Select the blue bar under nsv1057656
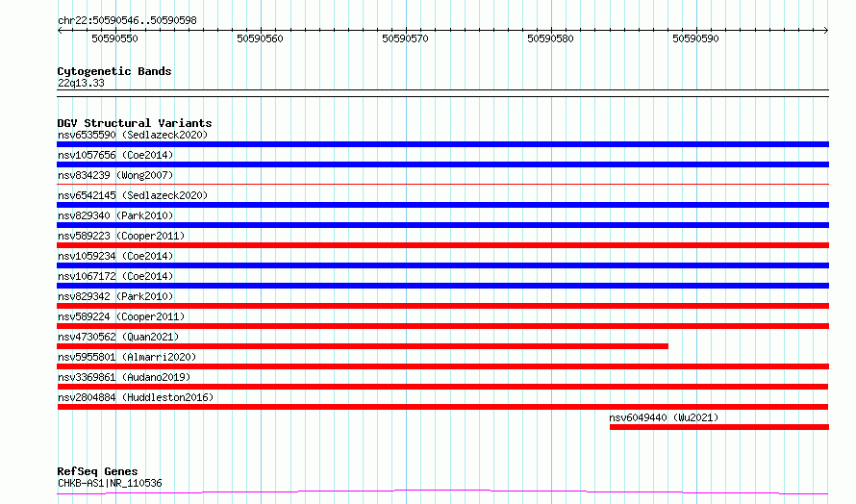The width and height of the screenshot is (856, 504). click(442, 164)
